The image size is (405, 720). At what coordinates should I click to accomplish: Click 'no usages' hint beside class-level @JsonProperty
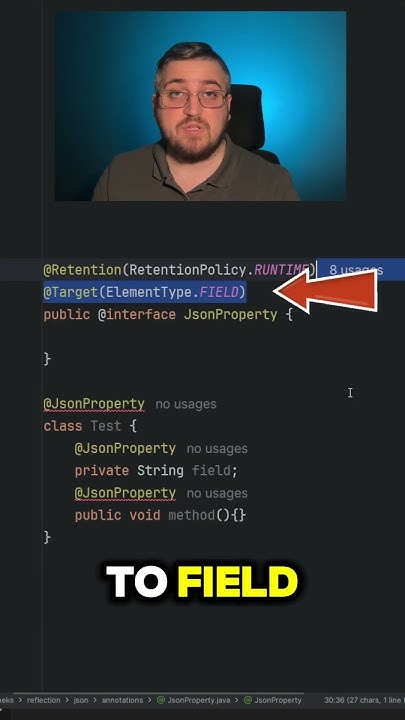tap(186, 405)
